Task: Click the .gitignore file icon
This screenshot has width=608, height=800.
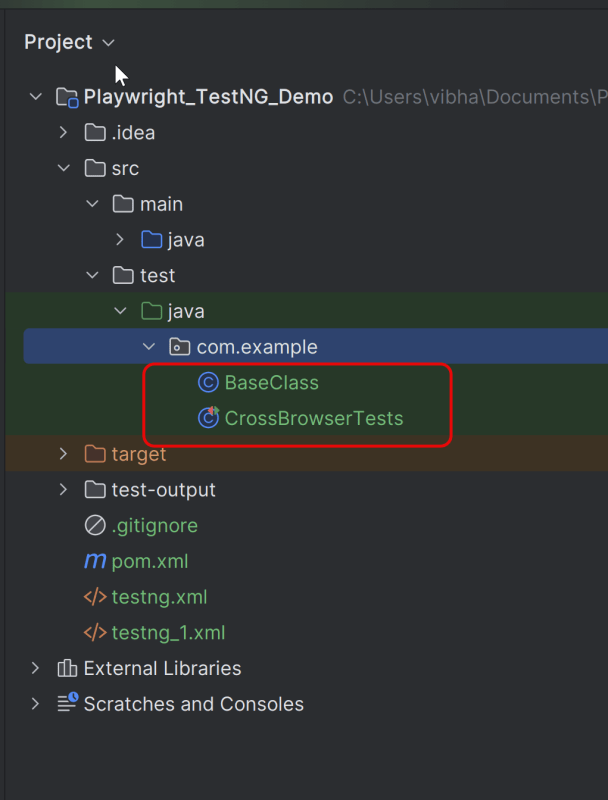Action: pos(95,526)
